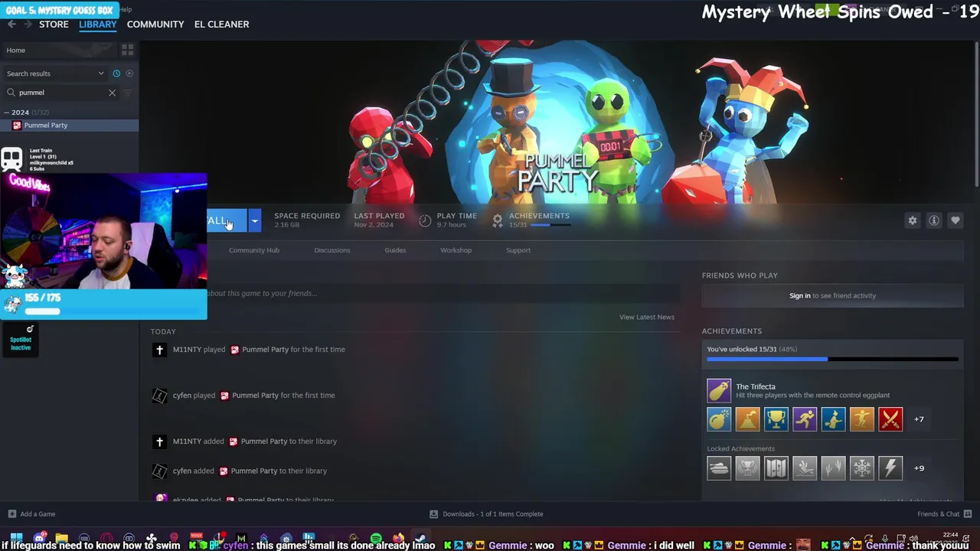This screenshot has height=551, width=980.
Task: Click the locked slipping figure achievement icon
Action: pyautogui.click(x=805, y=468)
